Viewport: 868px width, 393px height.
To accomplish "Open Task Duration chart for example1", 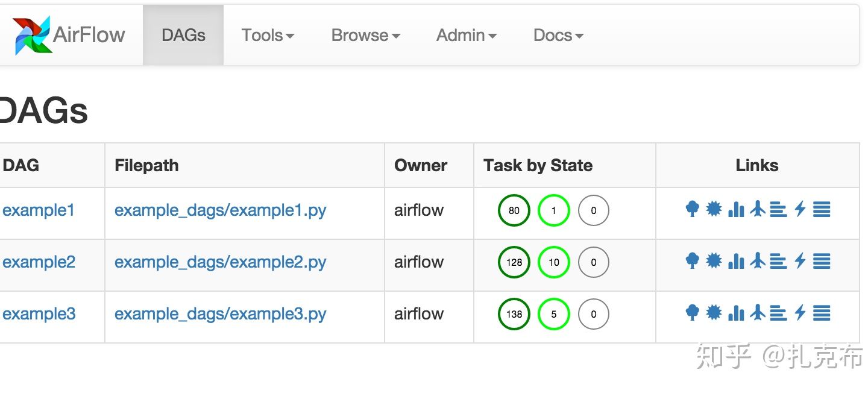I will point(736,209).
